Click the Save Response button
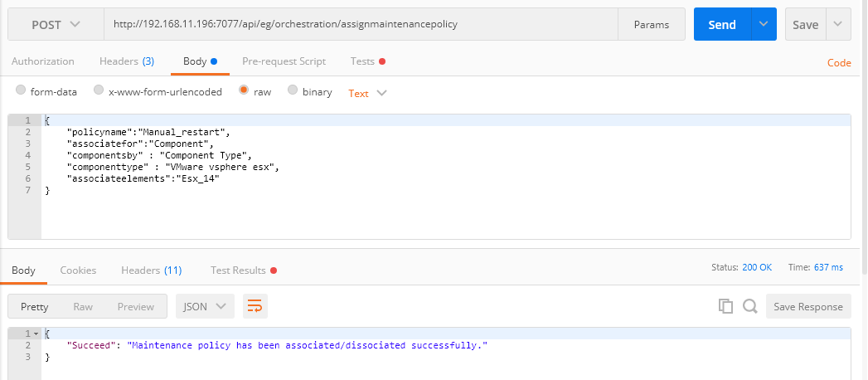Viewport: 868px width, 380px height. [x=808, y=306]
